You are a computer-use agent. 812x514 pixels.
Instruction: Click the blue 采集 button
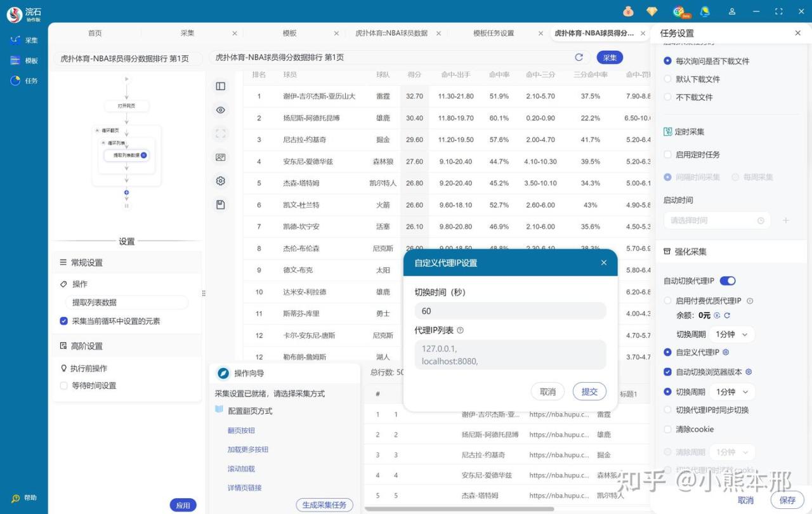coord(610,58)
